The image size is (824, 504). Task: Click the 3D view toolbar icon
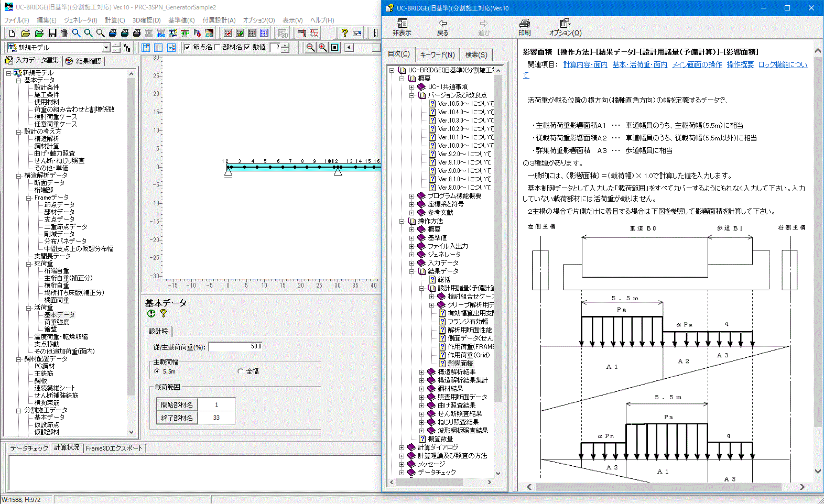(283, 33)
